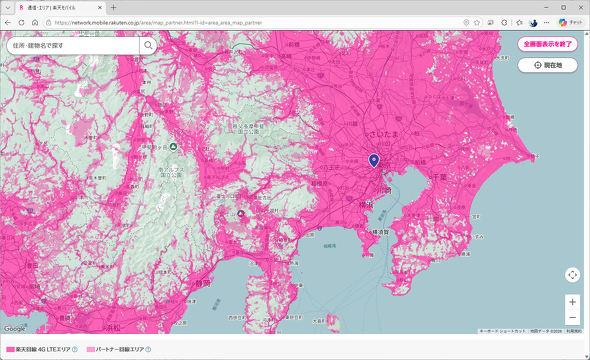Viewport: 590px width, 360px height.
Task: Add this page to favorites
Action: (477, 23)
